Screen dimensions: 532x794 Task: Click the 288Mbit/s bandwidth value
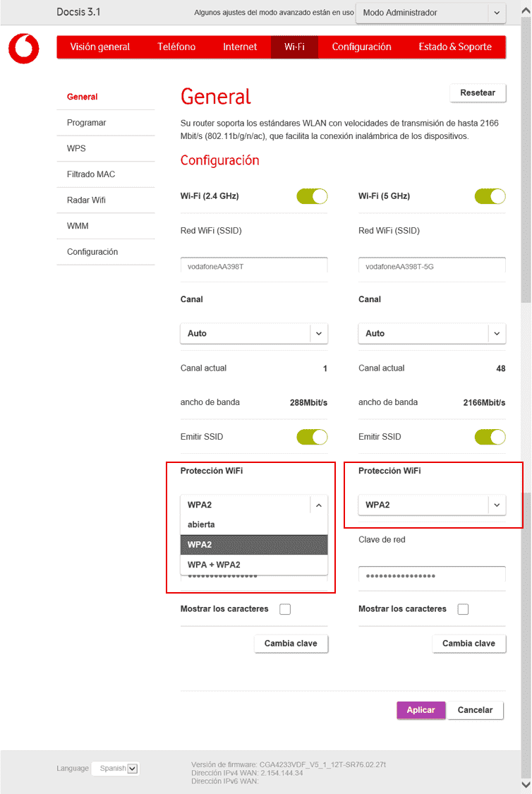point(308,402)
